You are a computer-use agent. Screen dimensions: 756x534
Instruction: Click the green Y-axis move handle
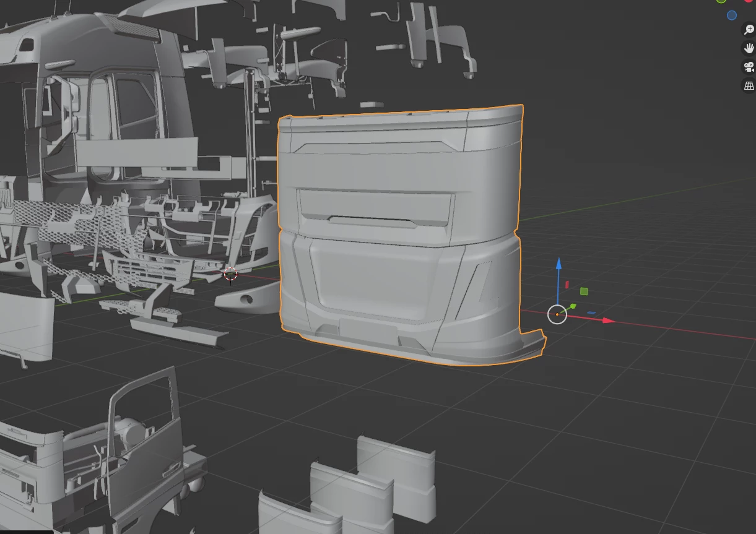point(573,306)
